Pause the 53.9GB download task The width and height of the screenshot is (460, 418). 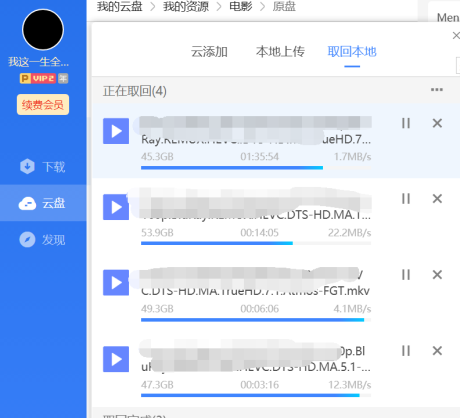click(406, 199)
